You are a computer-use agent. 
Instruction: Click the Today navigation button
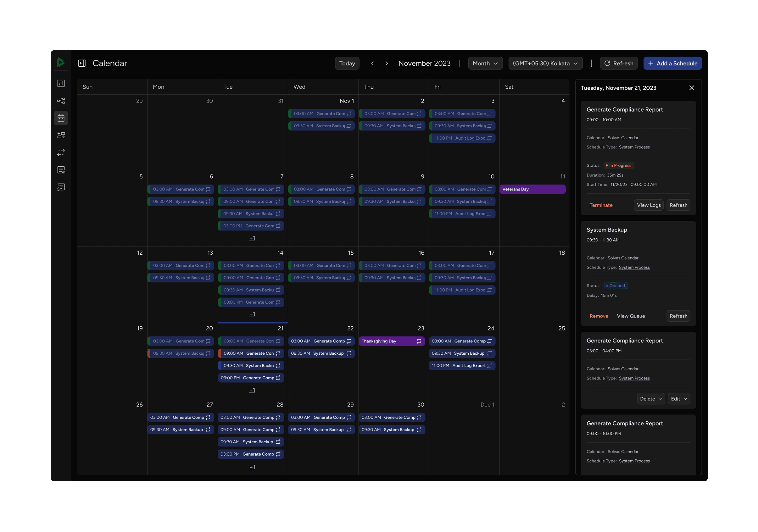pyautogui.click(x=347, y=63)
